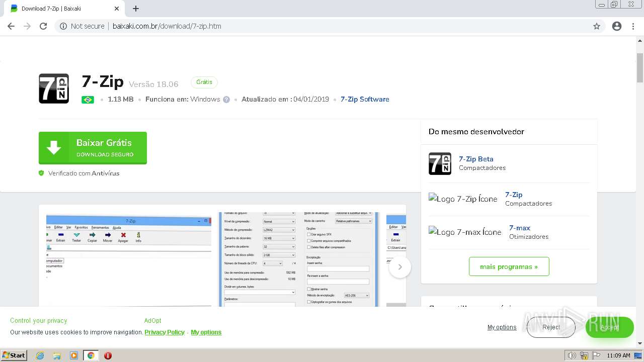Screen dimensions: 644x362
Task: Click the network tray icon
Action: [584, 355]
